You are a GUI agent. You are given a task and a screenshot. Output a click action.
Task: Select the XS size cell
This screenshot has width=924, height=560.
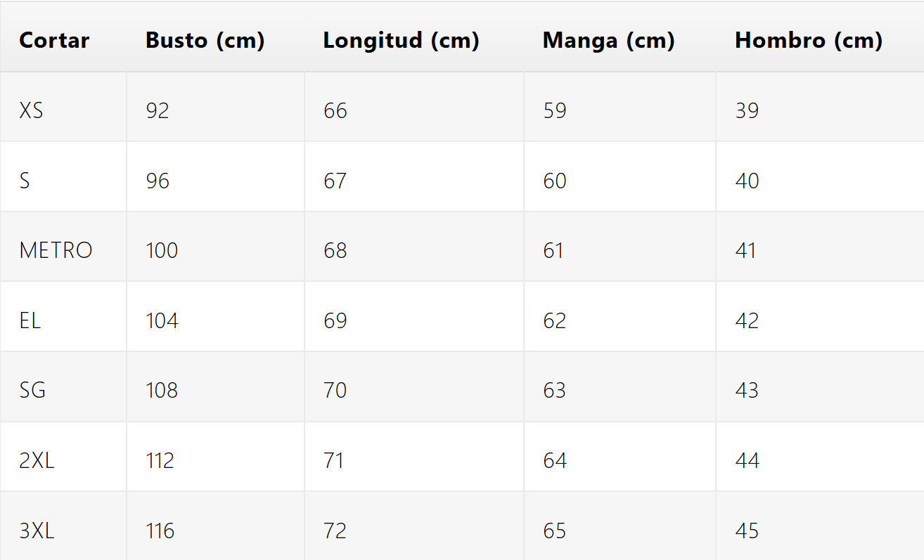point(31,111)
